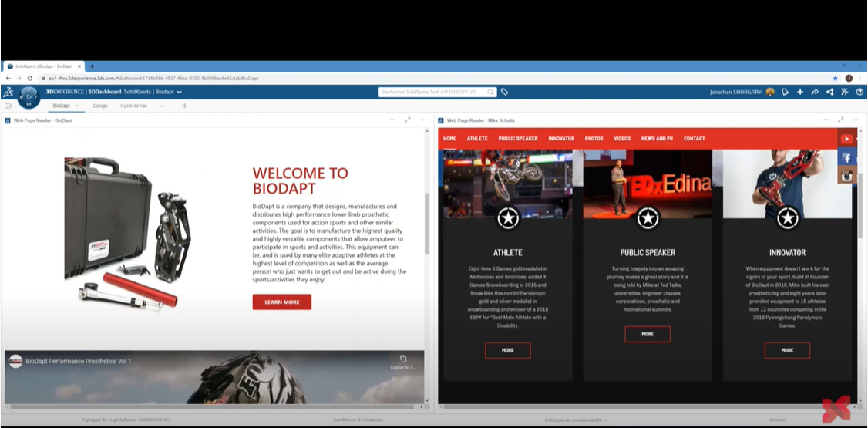Open Jonathan SHARGARY's profile avatar
This screenshot has height=428, width=868.
770,92
